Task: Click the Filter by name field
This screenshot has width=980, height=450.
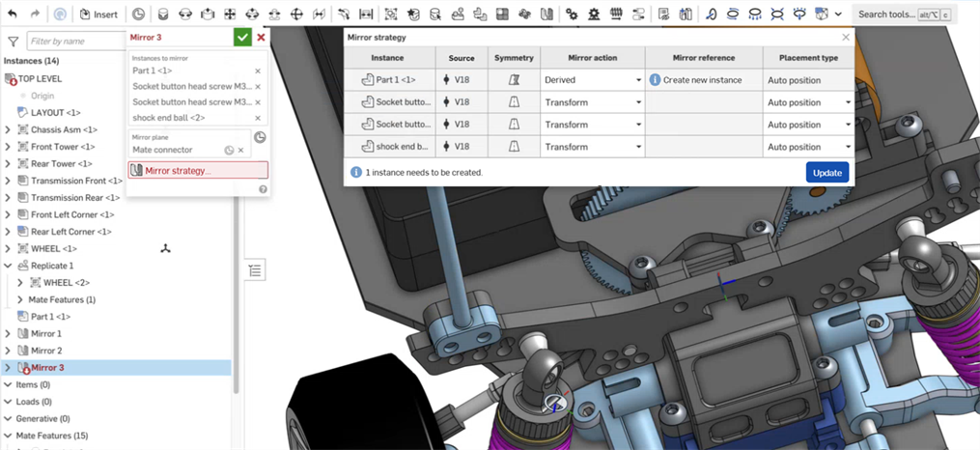Action: click(73, 42)
